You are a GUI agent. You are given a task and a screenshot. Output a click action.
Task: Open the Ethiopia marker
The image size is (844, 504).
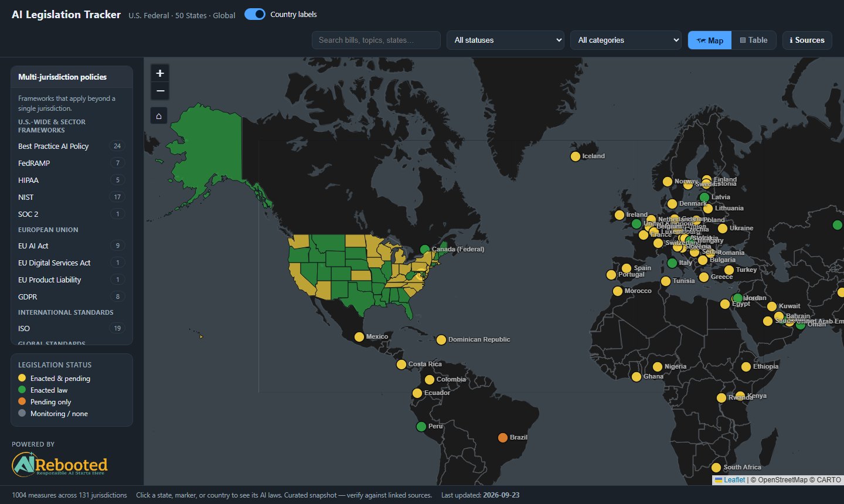click(746, 367)
